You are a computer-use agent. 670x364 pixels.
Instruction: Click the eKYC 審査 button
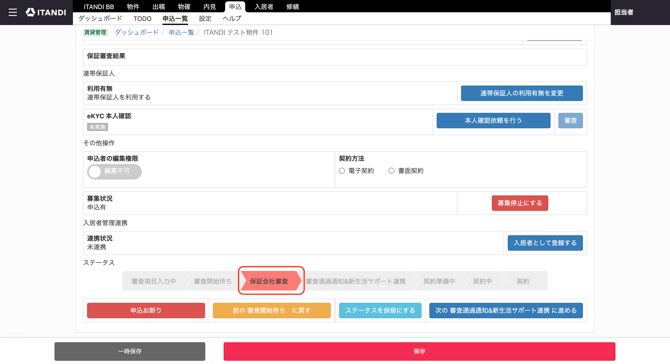(x=570, y=120)
